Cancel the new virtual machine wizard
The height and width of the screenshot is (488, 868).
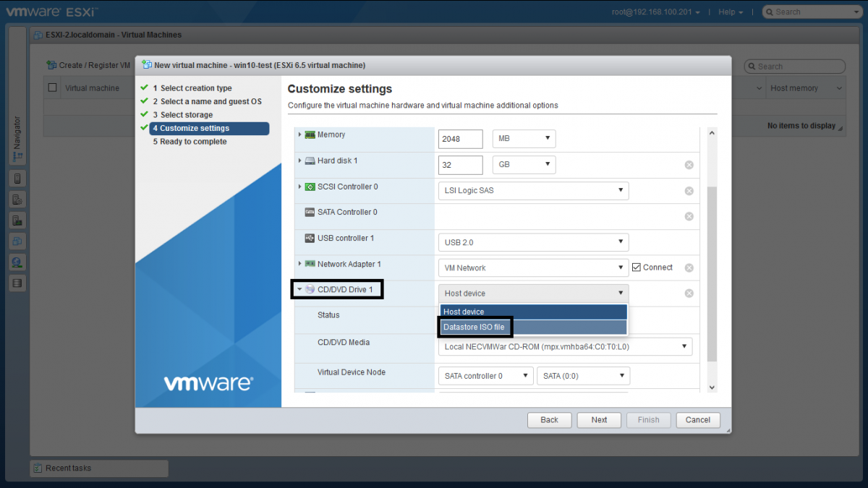pos(698,420)
